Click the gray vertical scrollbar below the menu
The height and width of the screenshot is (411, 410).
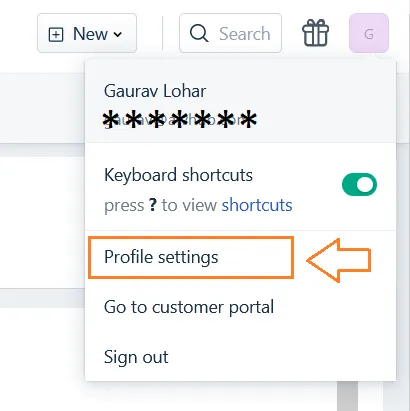point(347,396)
